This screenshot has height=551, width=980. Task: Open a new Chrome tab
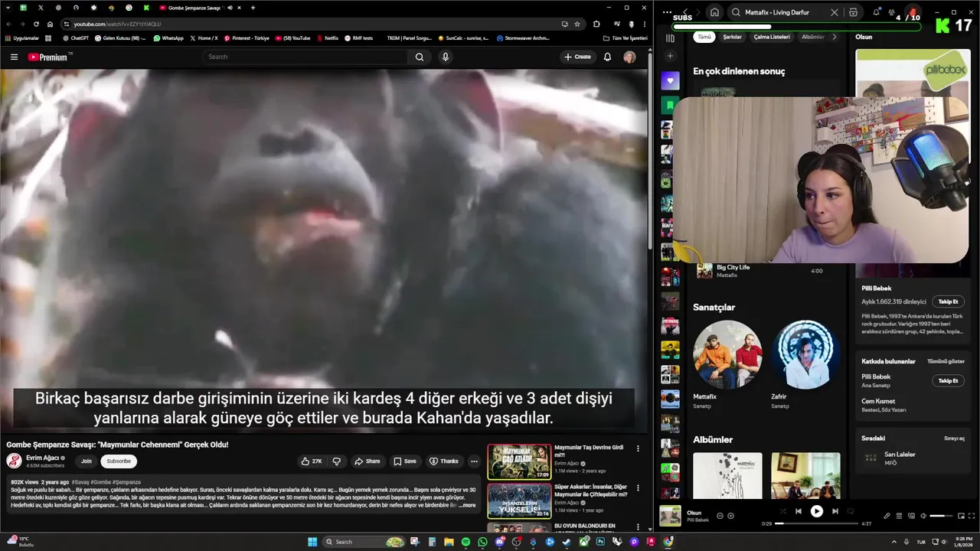(x=253, y=8)
